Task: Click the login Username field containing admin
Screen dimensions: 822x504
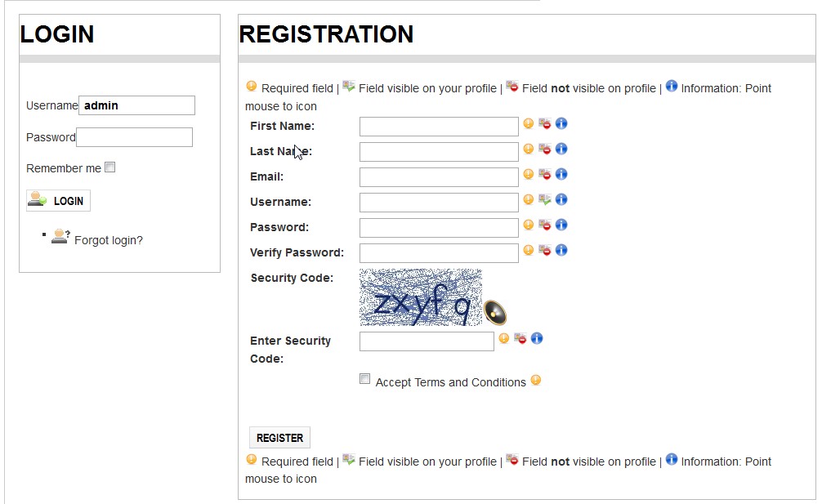Action: click(x=136, y=105)
